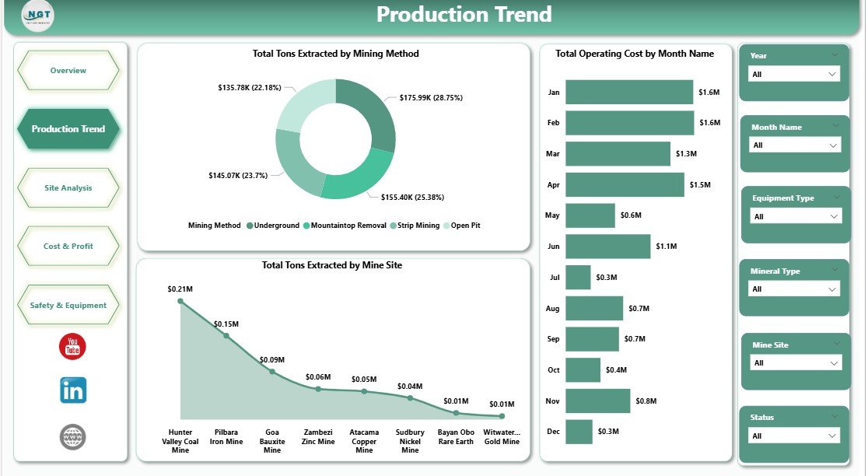Click the Atacama Copper Mine data point
This screenshot has height=476, width=868.
pos(364,391)
